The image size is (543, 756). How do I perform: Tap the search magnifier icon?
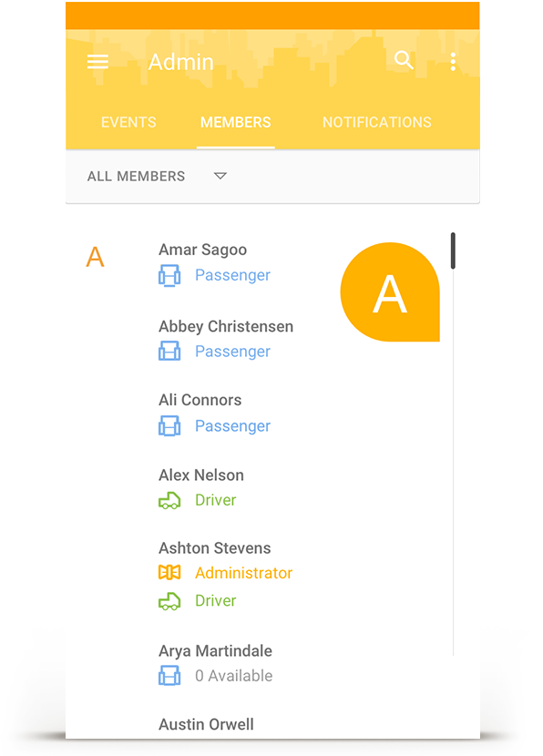(x=404, y=61)
